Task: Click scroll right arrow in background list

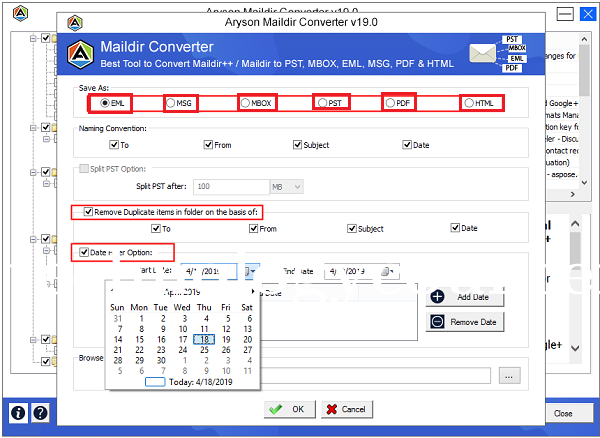Action: pos(572,194)
